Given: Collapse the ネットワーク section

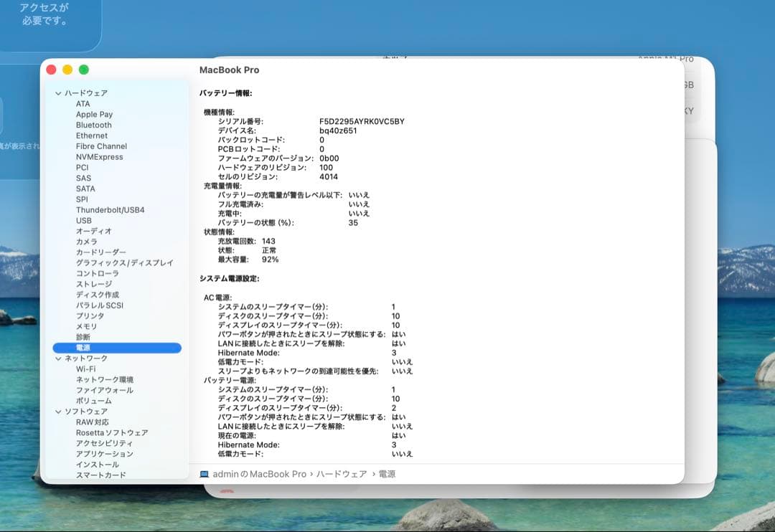Looking at the screenshot, I should point(57,358).
